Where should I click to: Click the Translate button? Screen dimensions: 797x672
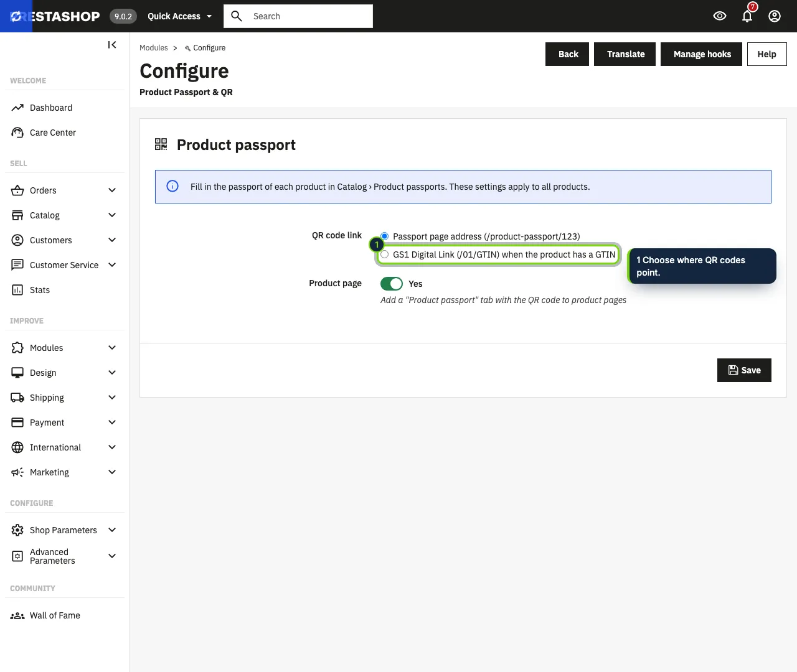pos(625,54)
